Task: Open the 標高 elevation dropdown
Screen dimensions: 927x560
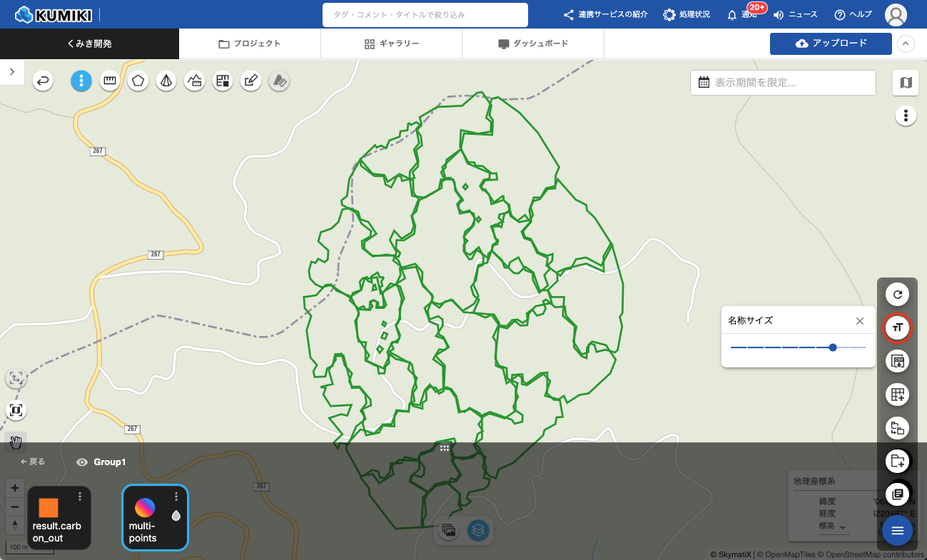Action: click(x=844, y=528)
